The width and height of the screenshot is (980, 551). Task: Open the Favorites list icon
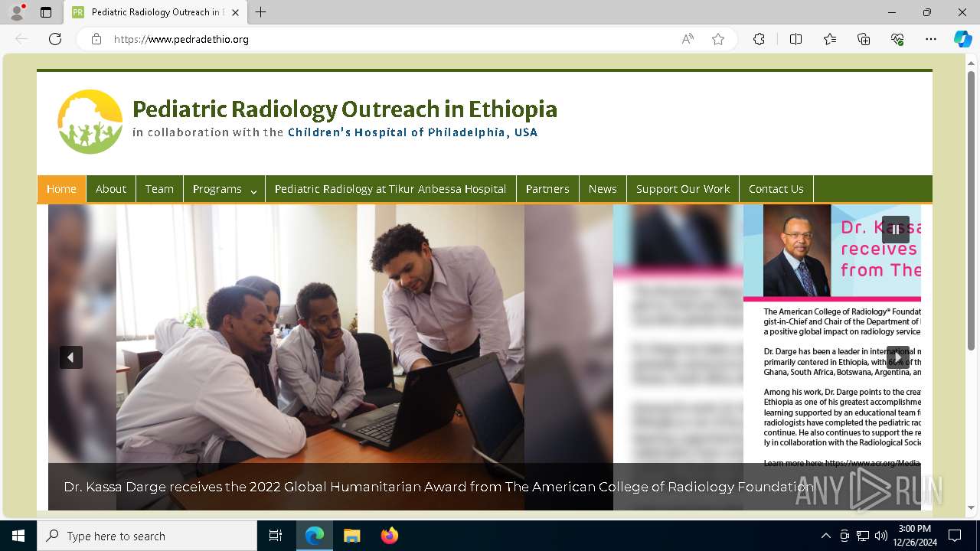pos(830,39)
